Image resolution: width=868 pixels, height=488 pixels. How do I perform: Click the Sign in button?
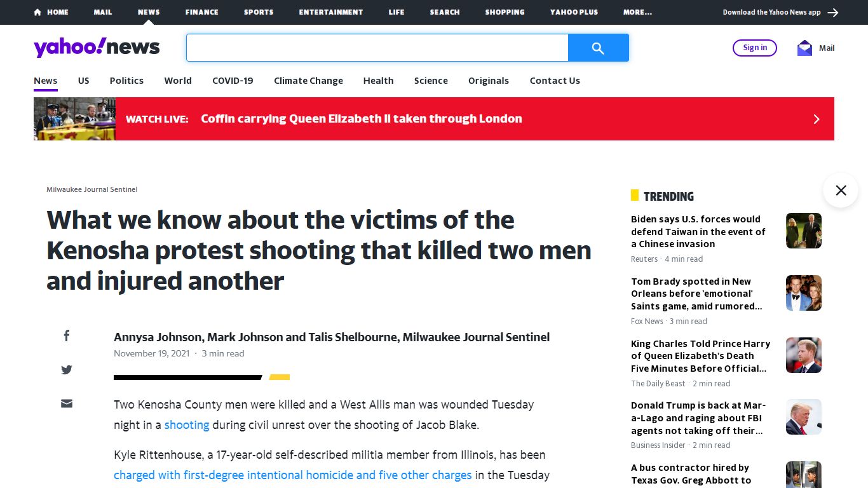coord(755,48)
